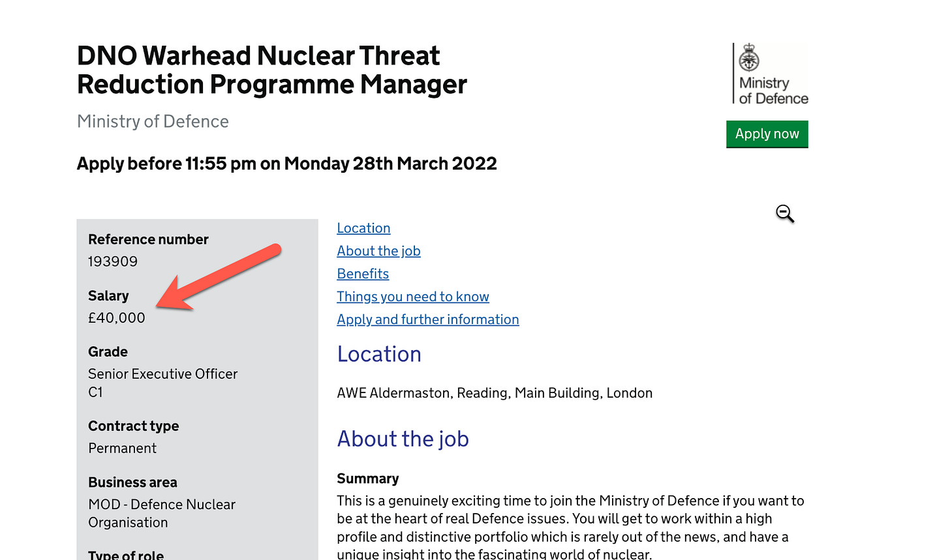Click the Location section heading
This screenshot has height=560, width=950.
tap(379, 354)
